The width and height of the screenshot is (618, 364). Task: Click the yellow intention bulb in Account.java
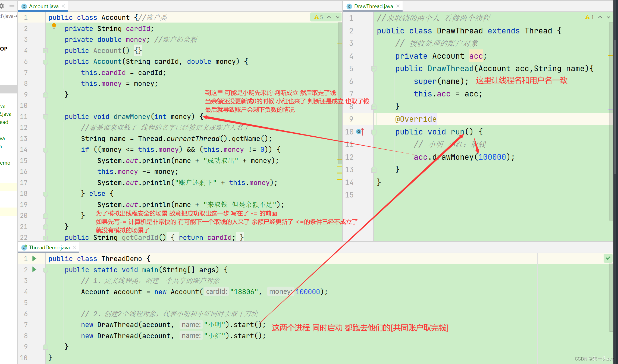tap(54, 26)
